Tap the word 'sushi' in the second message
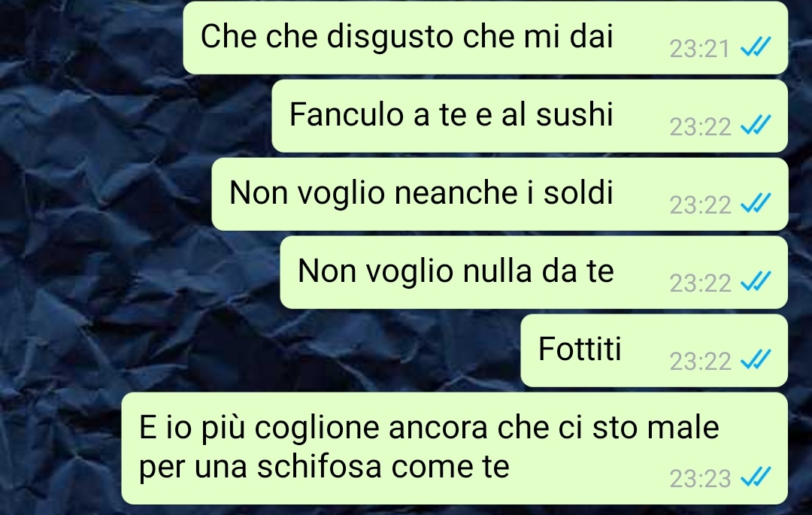The width and height of the screenshot is (812, 515). [x=574, y=114]
